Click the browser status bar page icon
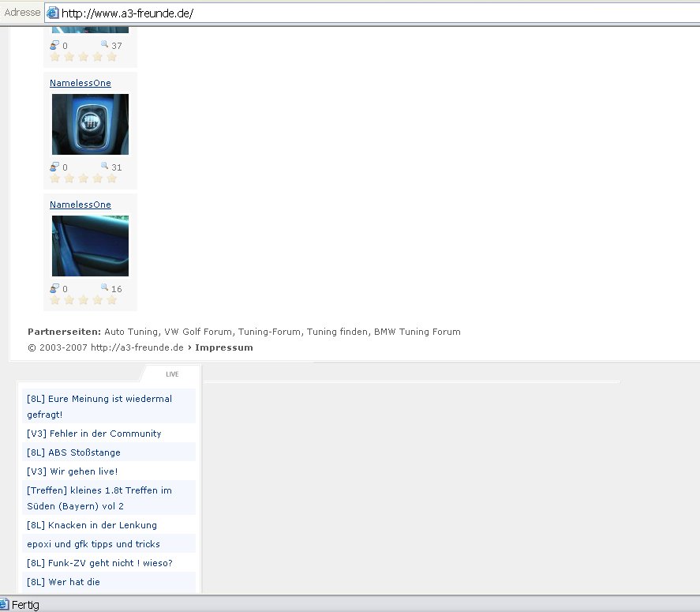 point(4,604)
